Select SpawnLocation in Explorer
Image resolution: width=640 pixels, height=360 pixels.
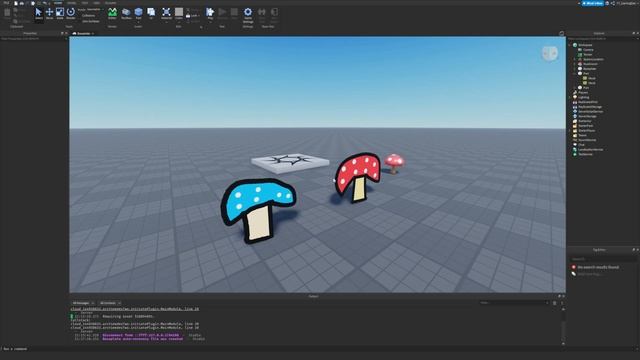coord(593,59)
